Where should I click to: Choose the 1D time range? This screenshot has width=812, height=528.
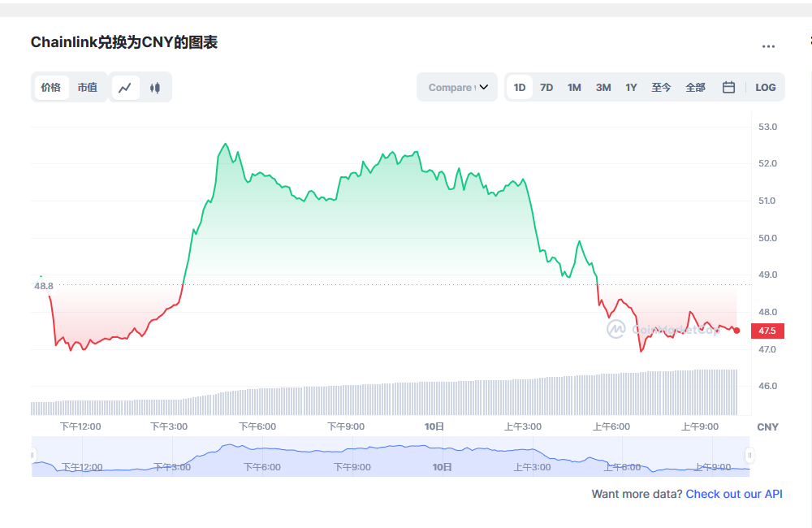click(520, 88)
